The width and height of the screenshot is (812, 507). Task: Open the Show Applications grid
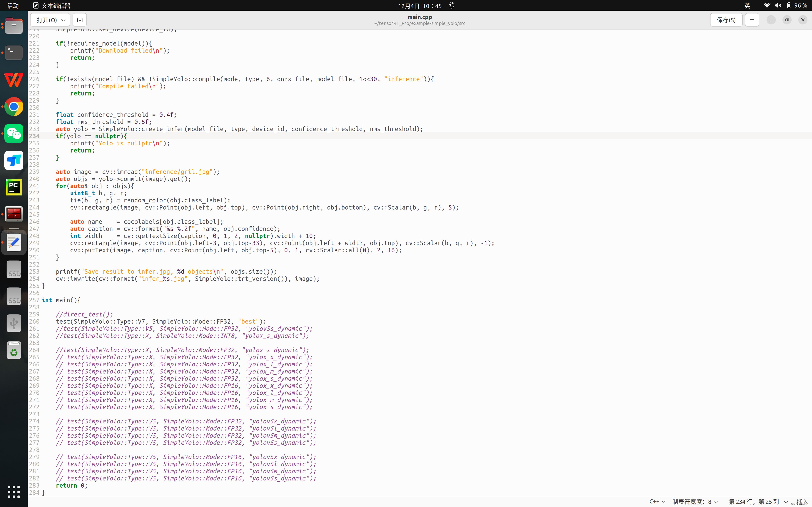click(x=13, y=492)
